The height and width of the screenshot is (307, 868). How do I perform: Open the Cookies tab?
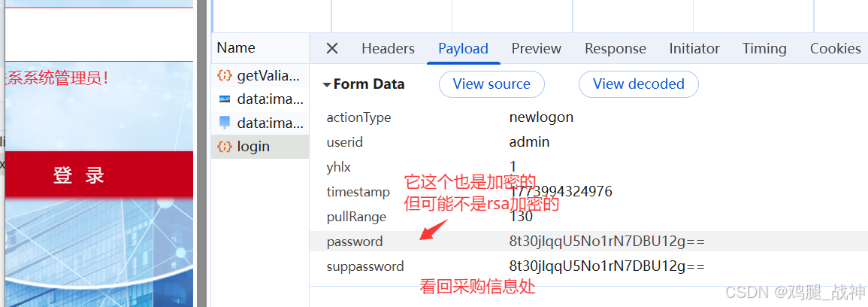(x=836, y=49)
